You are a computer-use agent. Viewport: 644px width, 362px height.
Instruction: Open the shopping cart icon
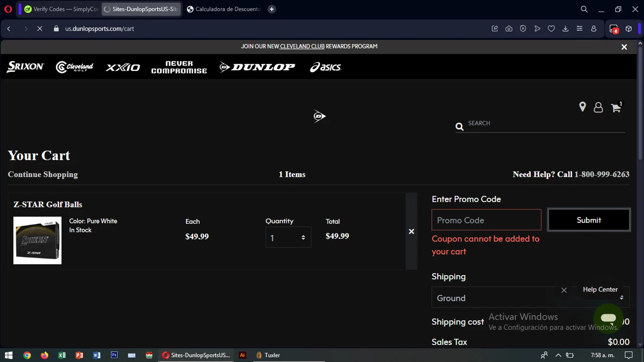617,107
